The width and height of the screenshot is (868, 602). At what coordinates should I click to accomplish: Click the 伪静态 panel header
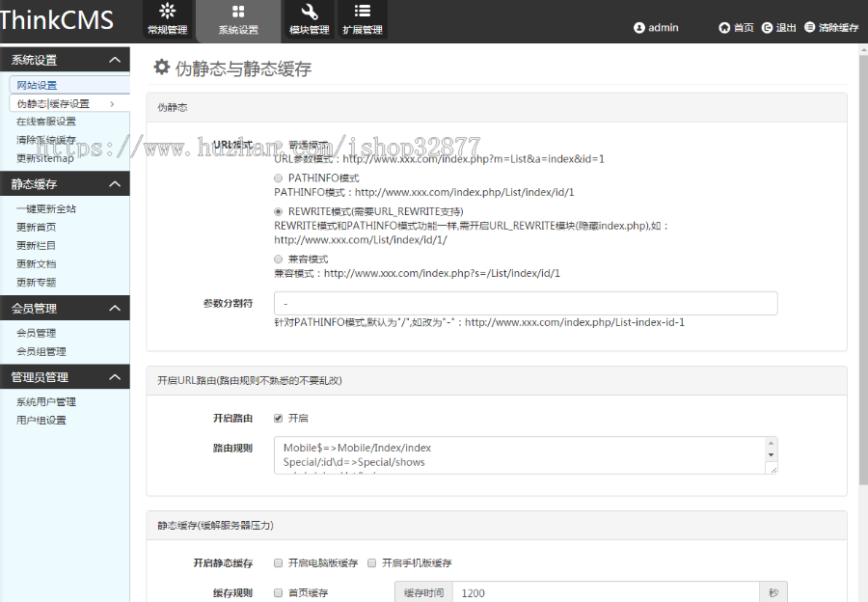tap(497, 107)
